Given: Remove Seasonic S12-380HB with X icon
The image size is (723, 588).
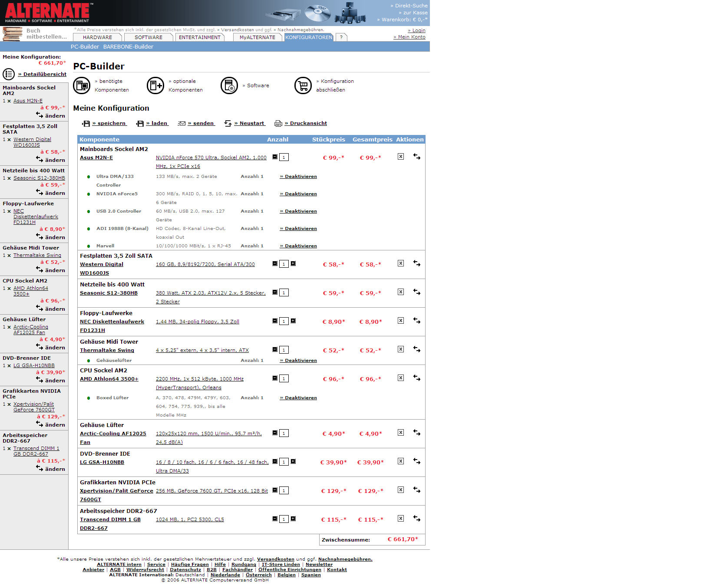Looking at the screenshot, I should tap(401, 292).
